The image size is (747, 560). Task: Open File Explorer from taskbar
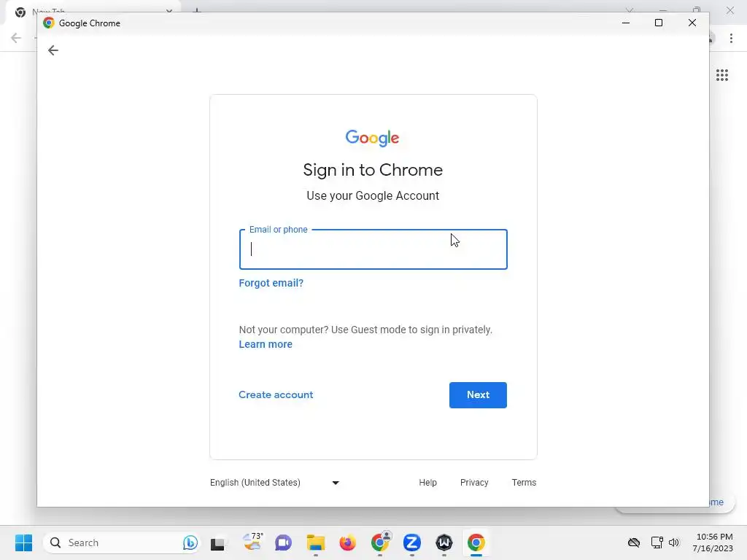[x=315, y=542]
